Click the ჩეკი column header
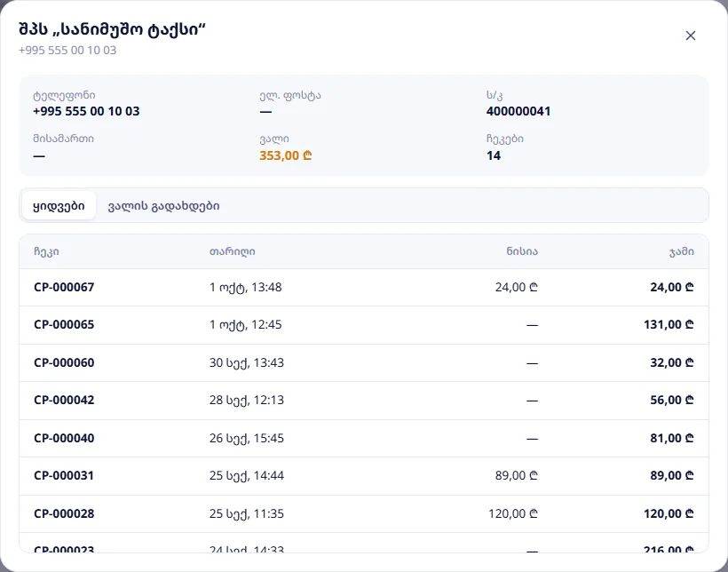 tap(46, 251)
